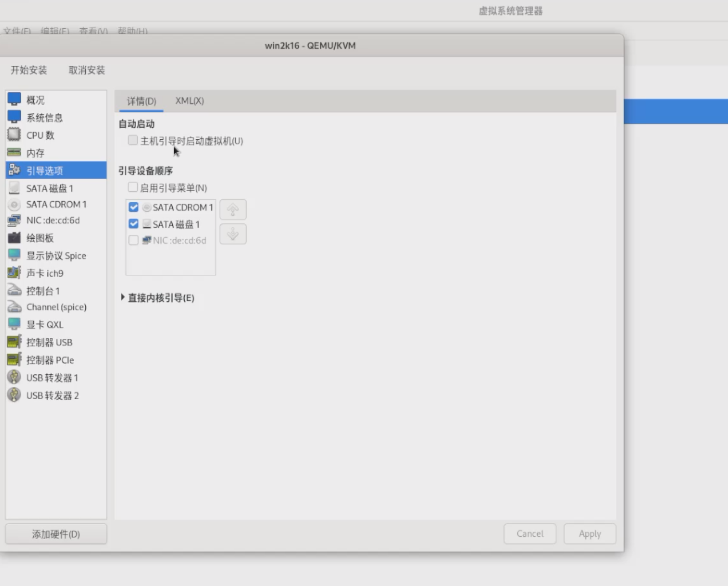Move boot device up with arrow button
Viewport: 728px width, 586px height.
click(233, 210)
